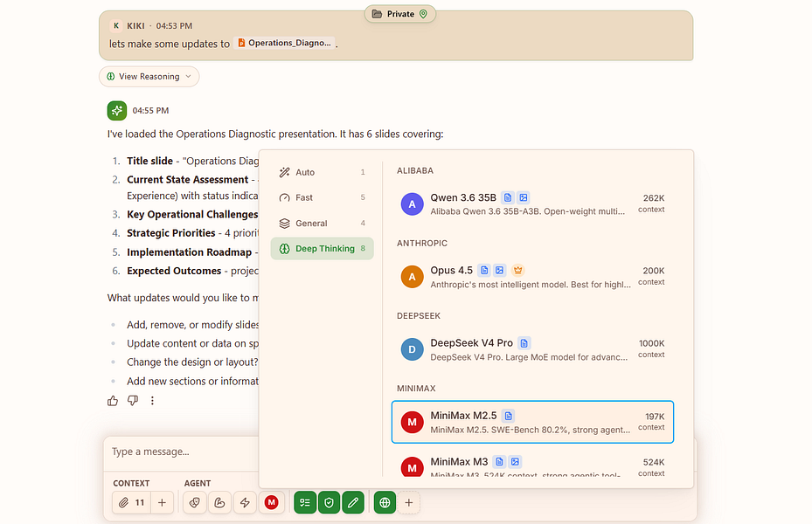812x524 pixels.
Task: Choose the Qwen 3.6 35B model
Action: point(532,204)
